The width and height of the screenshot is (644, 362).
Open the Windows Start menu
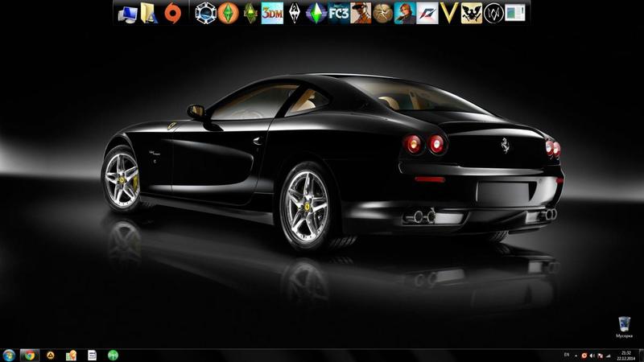pyautogui.click(x=9, y=355)
